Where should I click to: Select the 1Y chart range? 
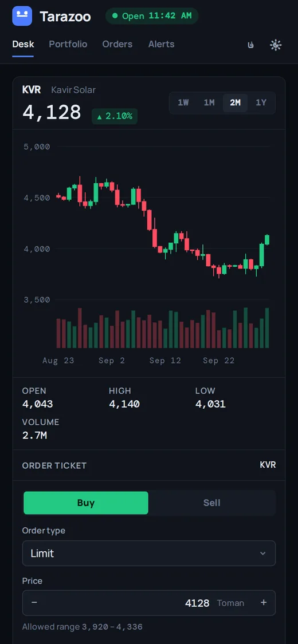(261, 102)
